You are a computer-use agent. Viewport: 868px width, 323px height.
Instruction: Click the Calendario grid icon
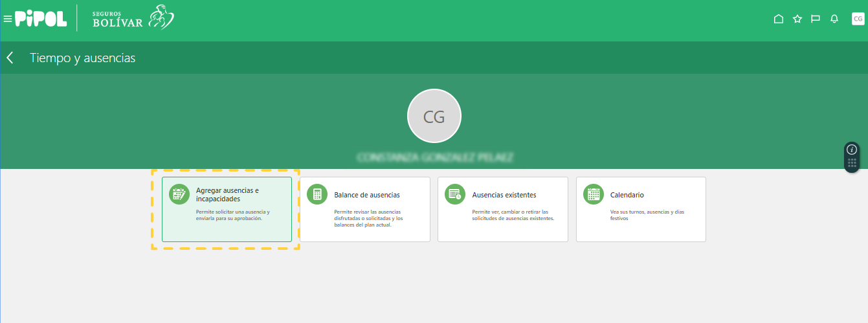(594, 194)
